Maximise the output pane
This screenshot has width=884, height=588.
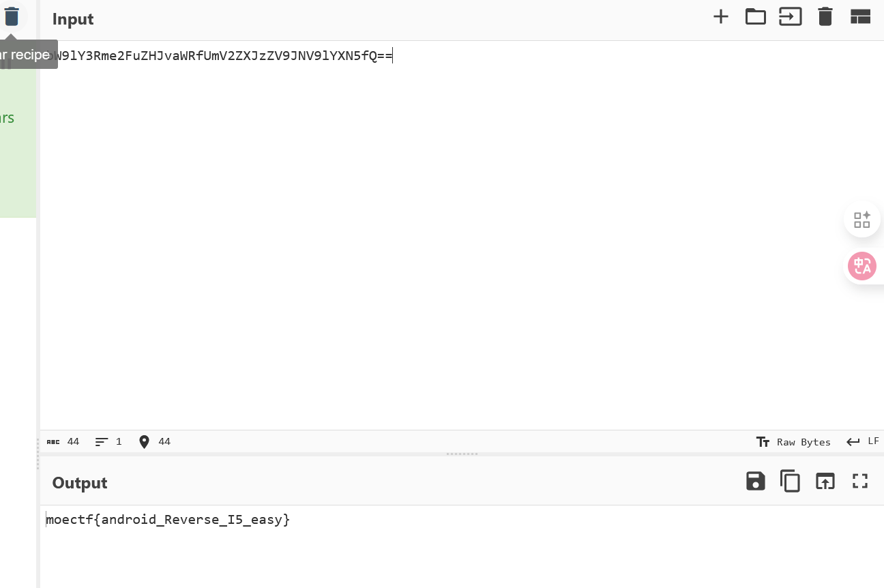tap(860, 482)
